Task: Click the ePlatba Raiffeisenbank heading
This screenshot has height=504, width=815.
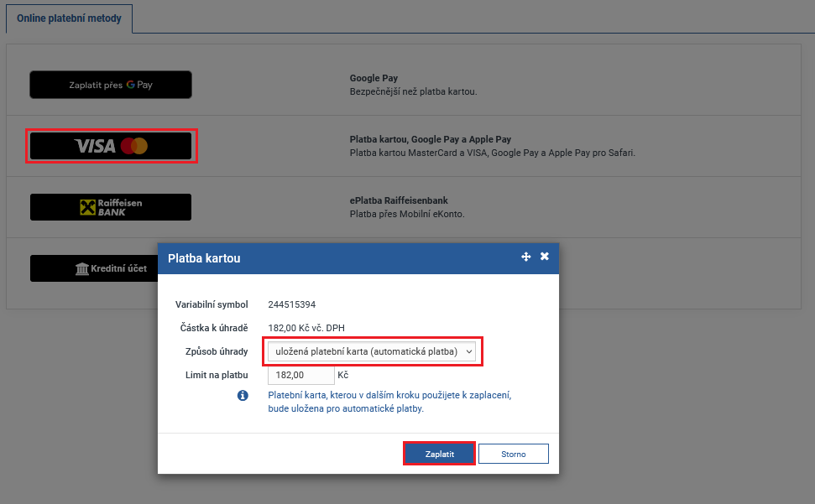Action: click(x=399, y=201)
